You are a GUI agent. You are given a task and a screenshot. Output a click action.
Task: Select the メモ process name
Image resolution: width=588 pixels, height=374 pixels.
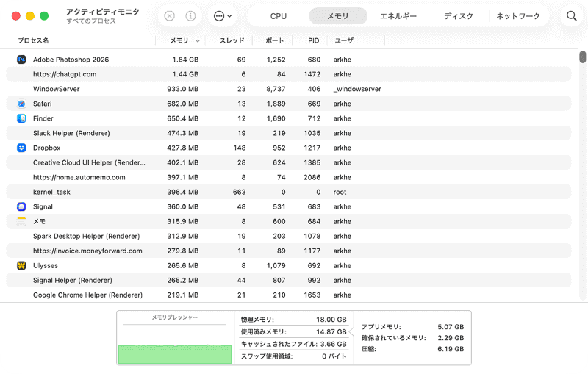tap(39, 221)
